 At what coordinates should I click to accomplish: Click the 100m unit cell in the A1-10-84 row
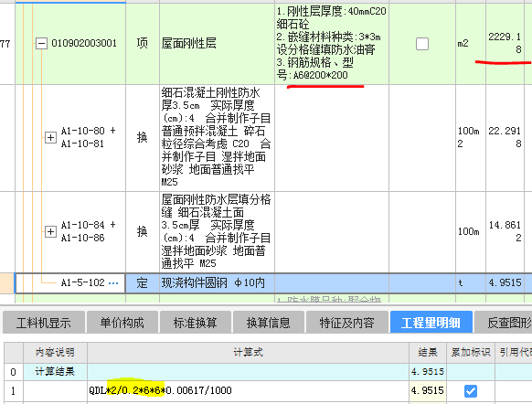[x=470, y=231]
